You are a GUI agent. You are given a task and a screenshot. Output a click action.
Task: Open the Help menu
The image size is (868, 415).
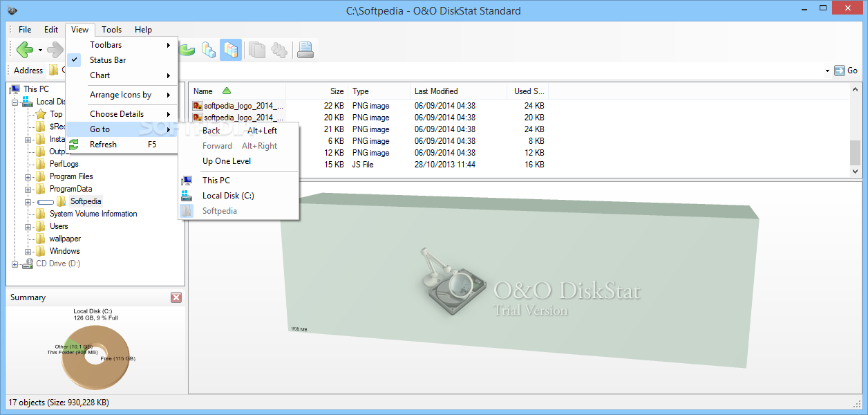click(143, 30)
